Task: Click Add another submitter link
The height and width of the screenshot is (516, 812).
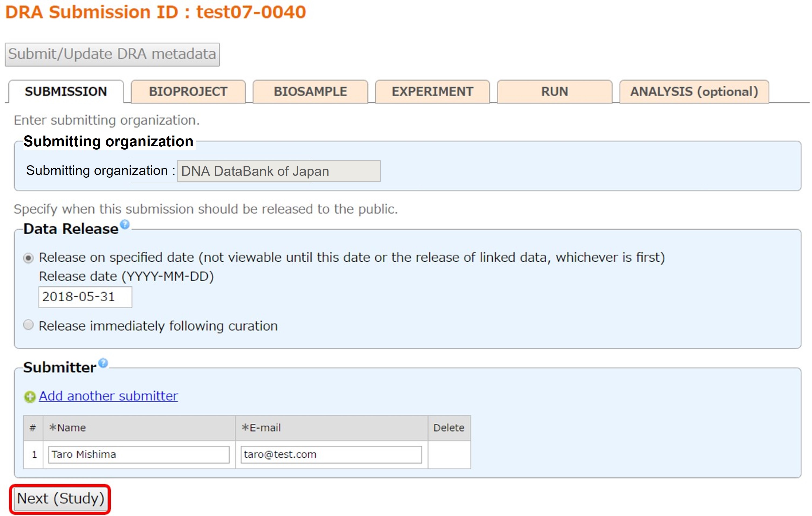Action: 108,396
